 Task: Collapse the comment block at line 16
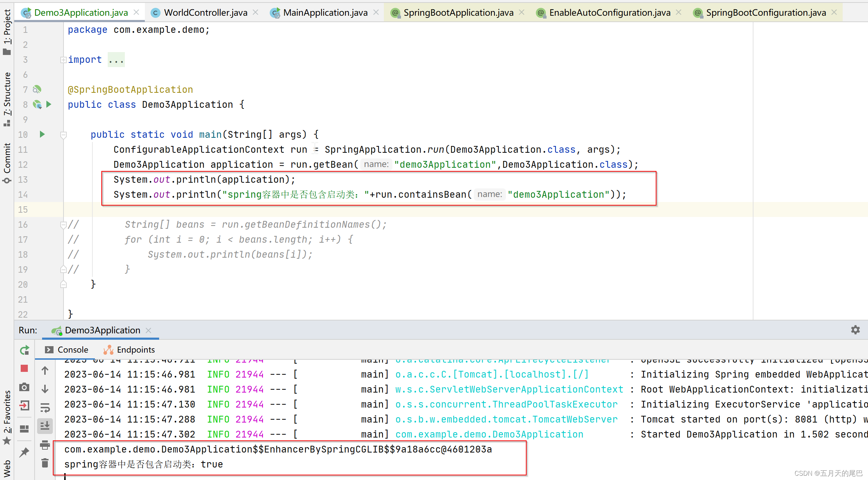click(64, 225)
